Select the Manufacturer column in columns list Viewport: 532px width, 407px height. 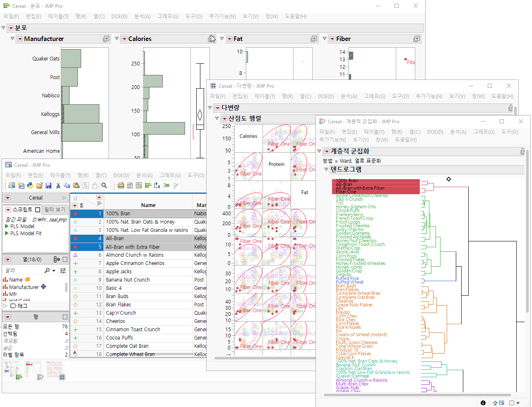(x=24, y=287)
